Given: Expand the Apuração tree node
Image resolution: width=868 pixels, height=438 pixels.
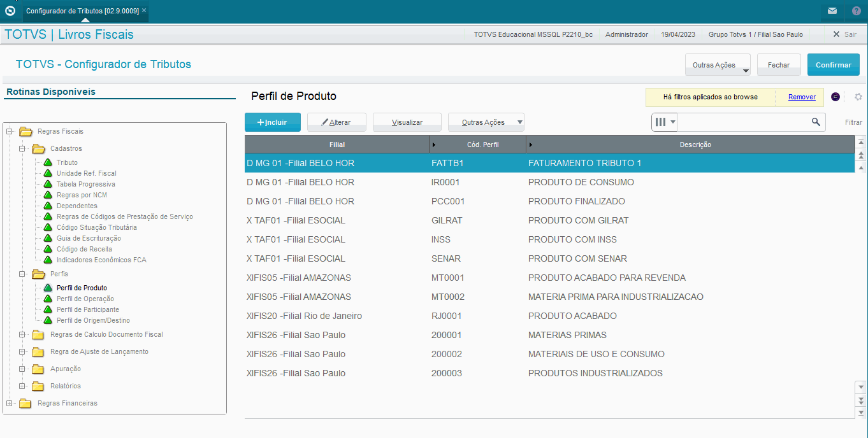Looking at the screenshot, I should [x=22, y=369].
